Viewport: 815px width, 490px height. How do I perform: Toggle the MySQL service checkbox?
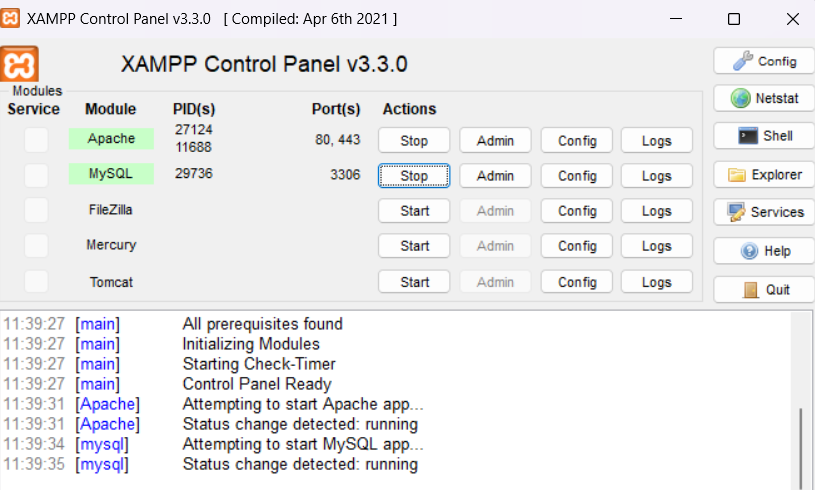(36, 175)
